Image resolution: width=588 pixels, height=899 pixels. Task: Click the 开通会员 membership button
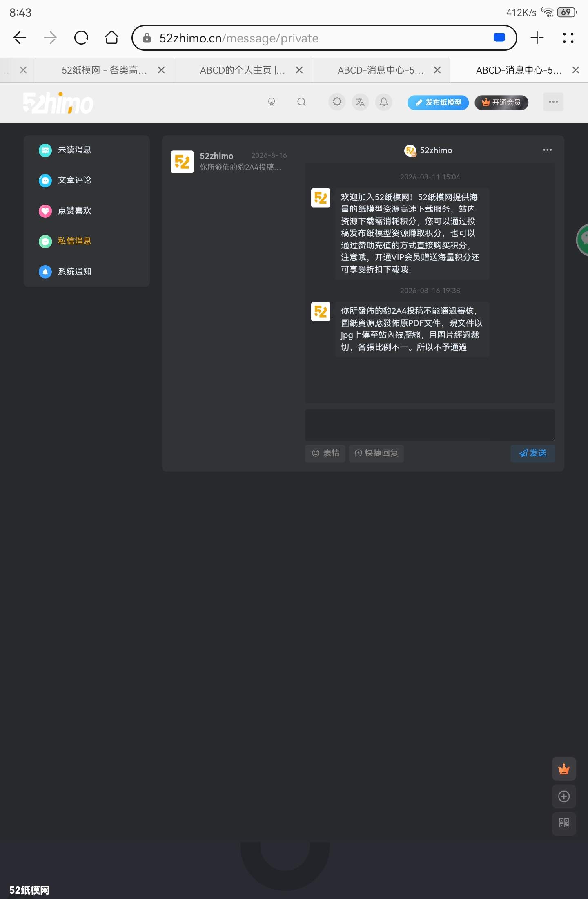point(501,103)
